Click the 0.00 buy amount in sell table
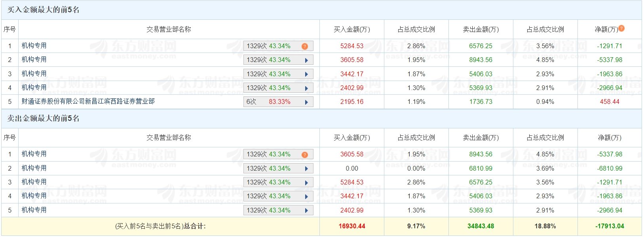Screen dimensions: 644x237 [352, 169]
